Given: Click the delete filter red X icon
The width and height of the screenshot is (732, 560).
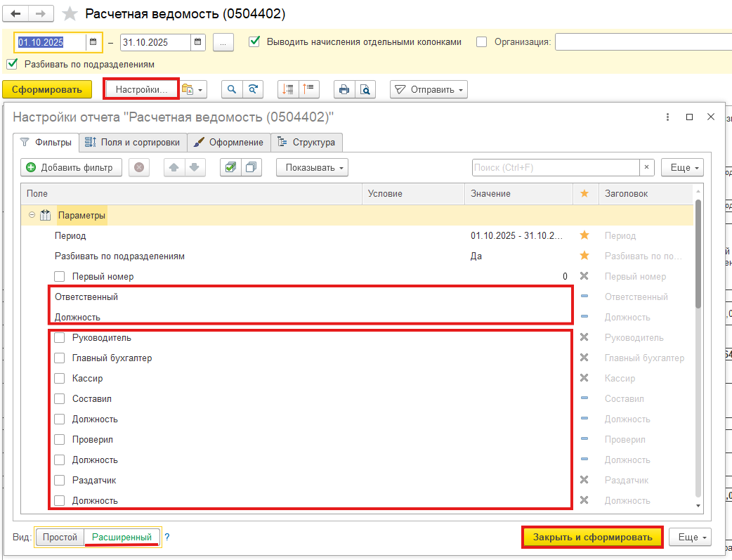Looking at the screenshot, I should click(x=139, y=167).
